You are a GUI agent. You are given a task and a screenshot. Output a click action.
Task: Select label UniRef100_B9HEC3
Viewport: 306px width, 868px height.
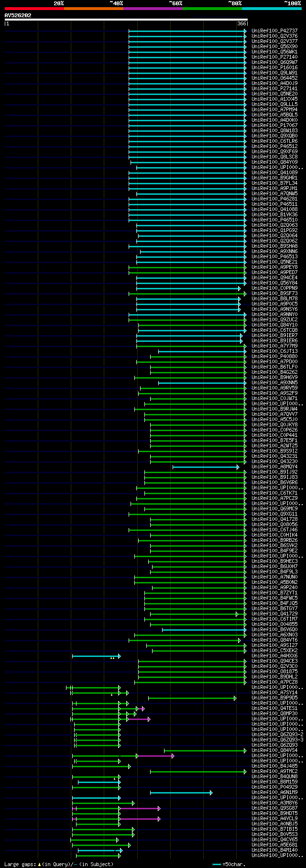tap(274, 561)
